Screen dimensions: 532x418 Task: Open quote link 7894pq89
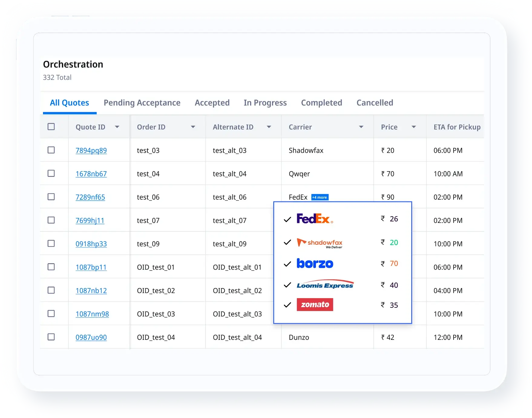pyautogui.click(x=91, y=150)
